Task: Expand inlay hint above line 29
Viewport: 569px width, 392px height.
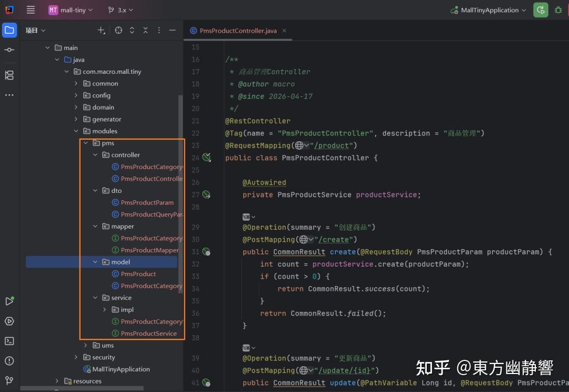Action: [249, 217]
